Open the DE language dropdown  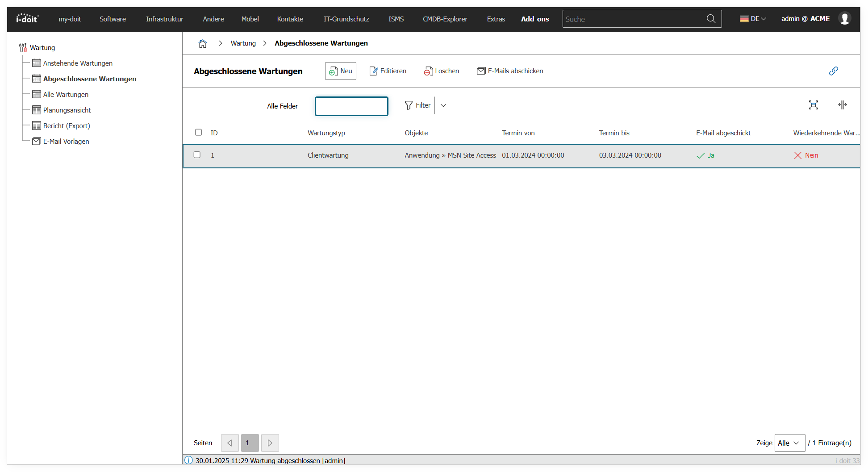tap(753, 19)
